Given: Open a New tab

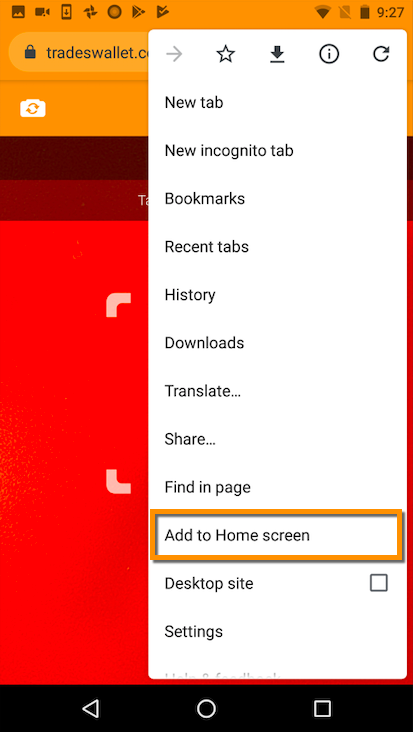Looking at the screenshot, I should (277, 103).
